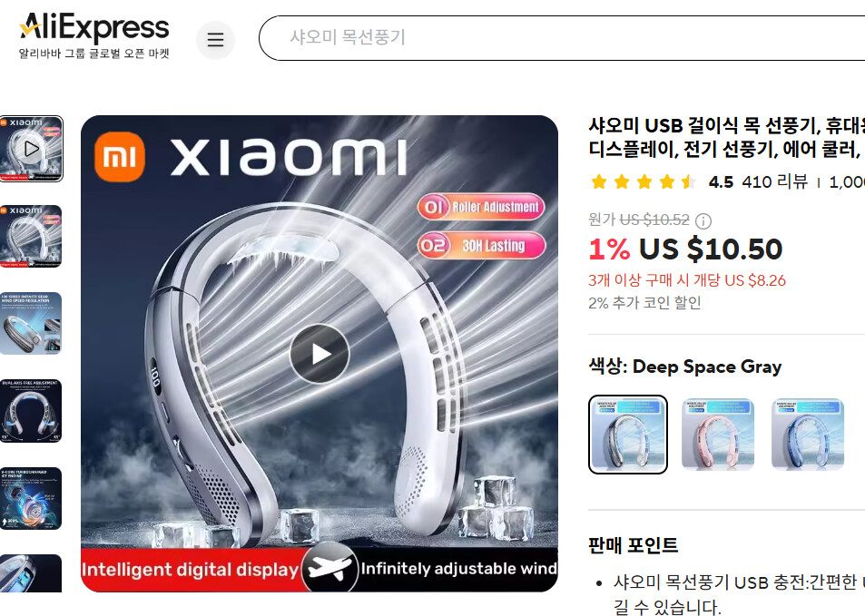
Task: Select the second Xiaomi fan thumbnail
Action: click(x=31, y=236)
